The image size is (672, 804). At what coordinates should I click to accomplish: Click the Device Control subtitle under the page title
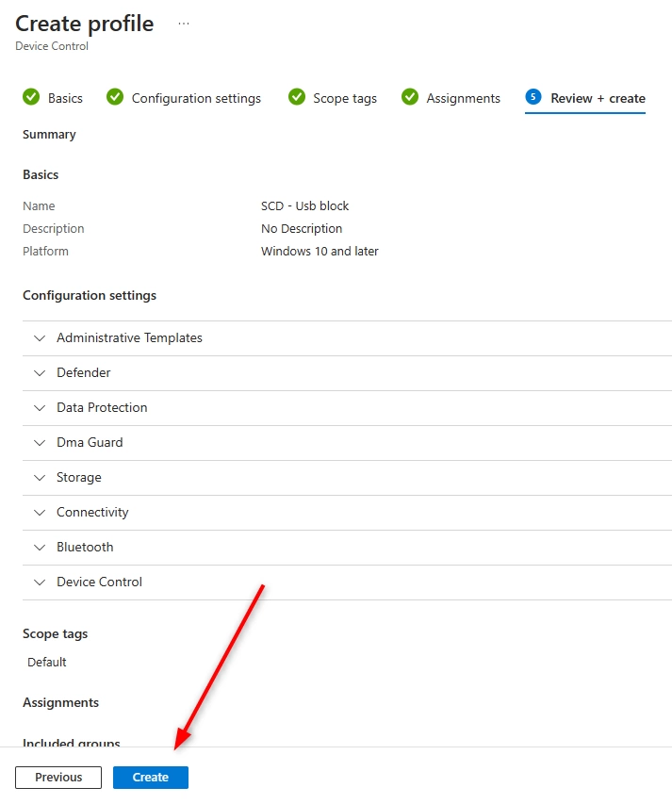pyautogui.click(x=51, y=45)
